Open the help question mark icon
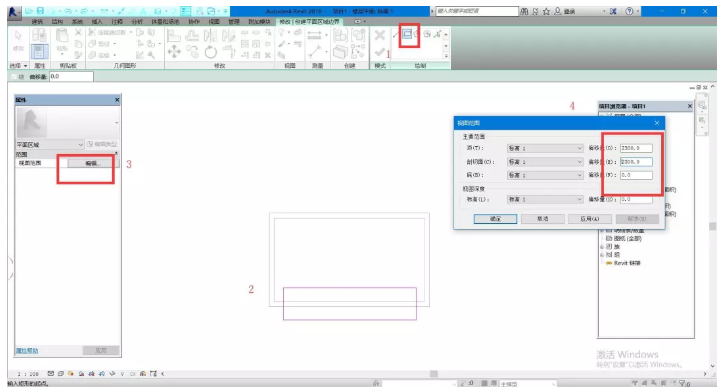The image size is (726, 392). point(629,11)
